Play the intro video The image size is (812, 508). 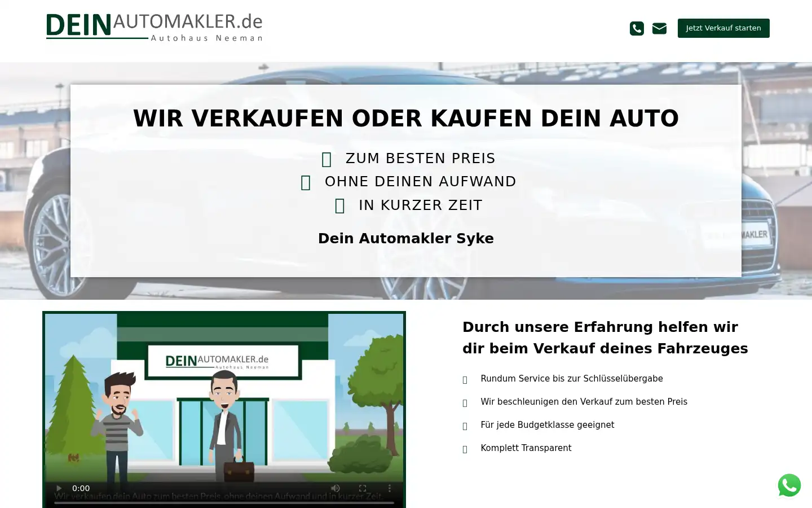[59, 488]
